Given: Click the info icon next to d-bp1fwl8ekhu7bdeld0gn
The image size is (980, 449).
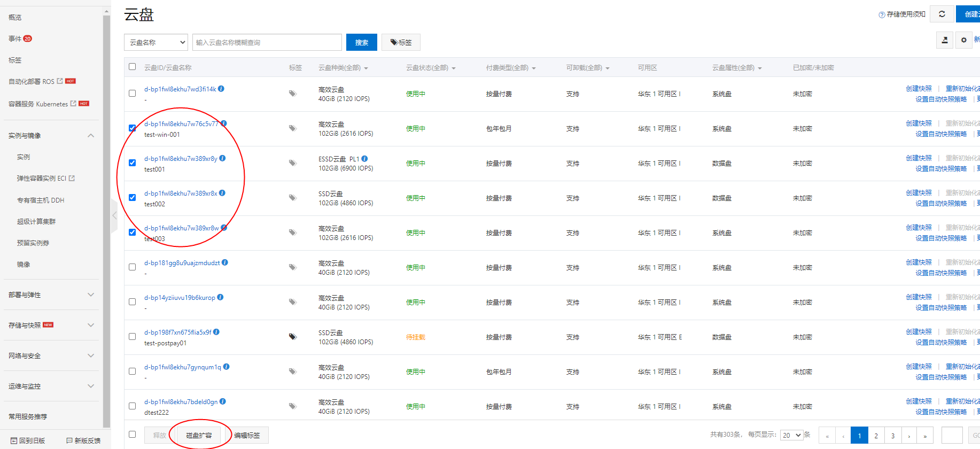Looking at the screenshot, I should (223, 401).
